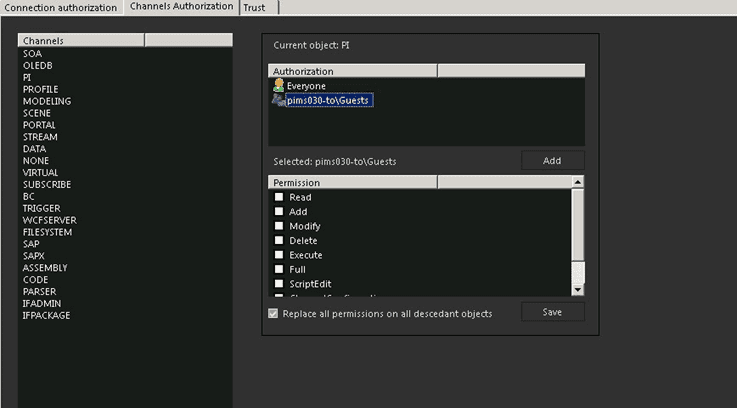737x408 pixels.
Task: Check the Add permission checkbox
Action: point(279,212)
